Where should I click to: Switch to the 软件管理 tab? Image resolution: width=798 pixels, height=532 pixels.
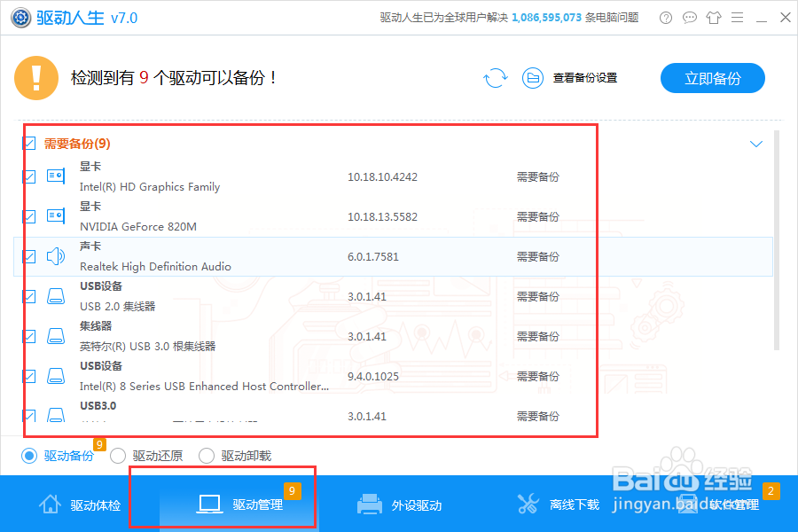click(718, 505)
